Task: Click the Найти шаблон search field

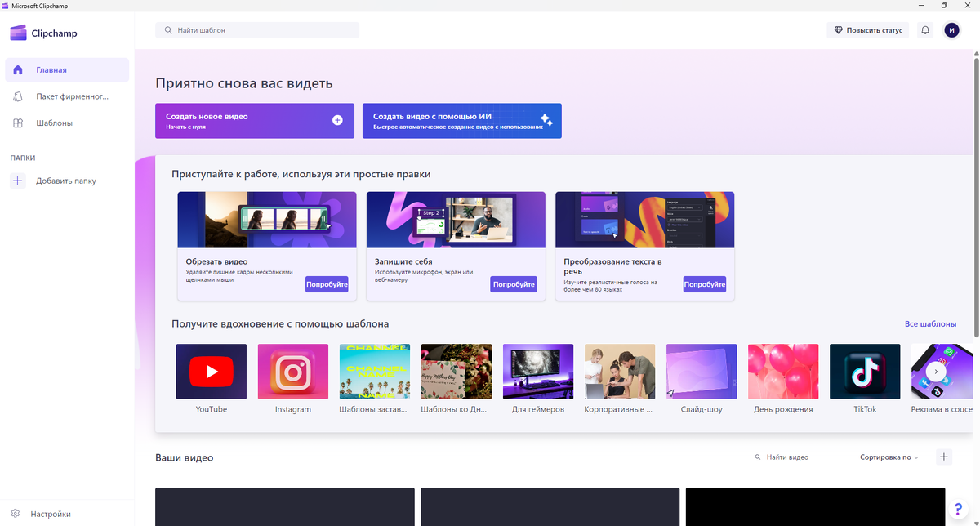Action: [257, 30]
